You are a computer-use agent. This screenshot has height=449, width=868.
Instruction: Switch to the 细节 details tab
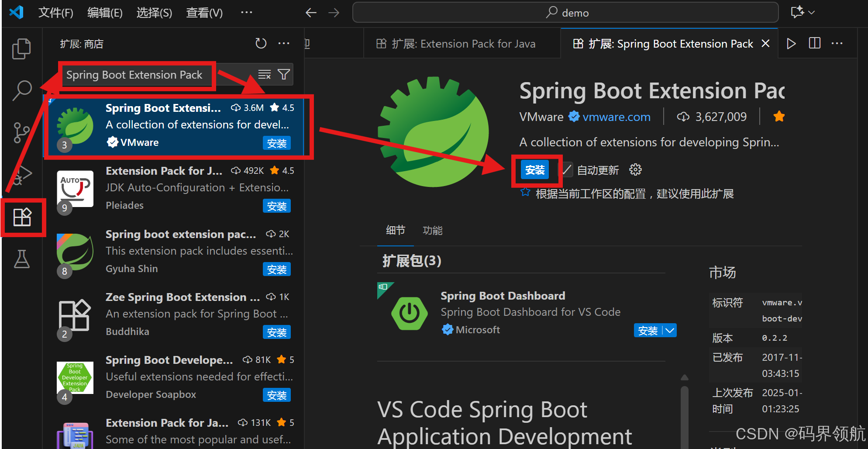[396, 230]
